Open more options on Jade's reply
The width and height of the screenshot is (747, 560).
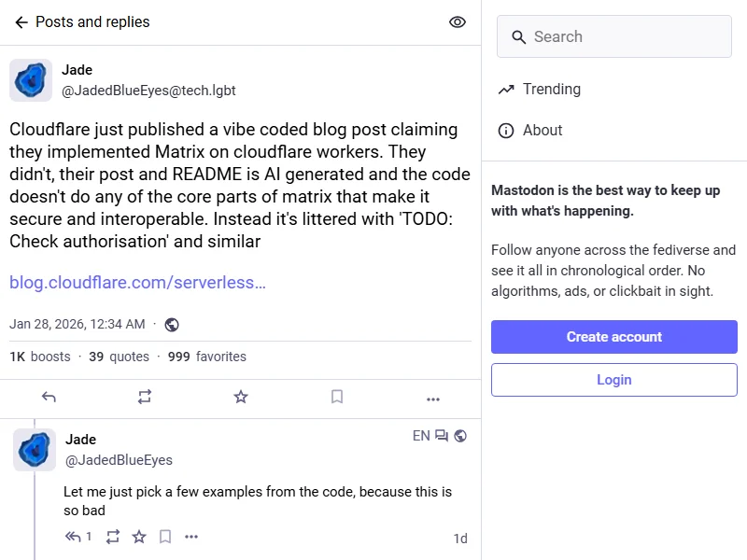(x=191, y=537)
